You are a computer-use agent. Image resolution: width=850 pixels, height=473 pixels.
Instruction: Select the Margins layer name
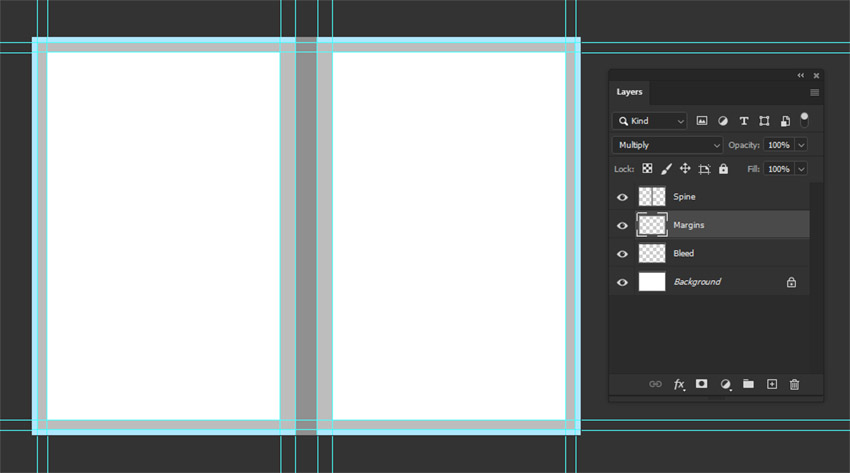(688, 225)
